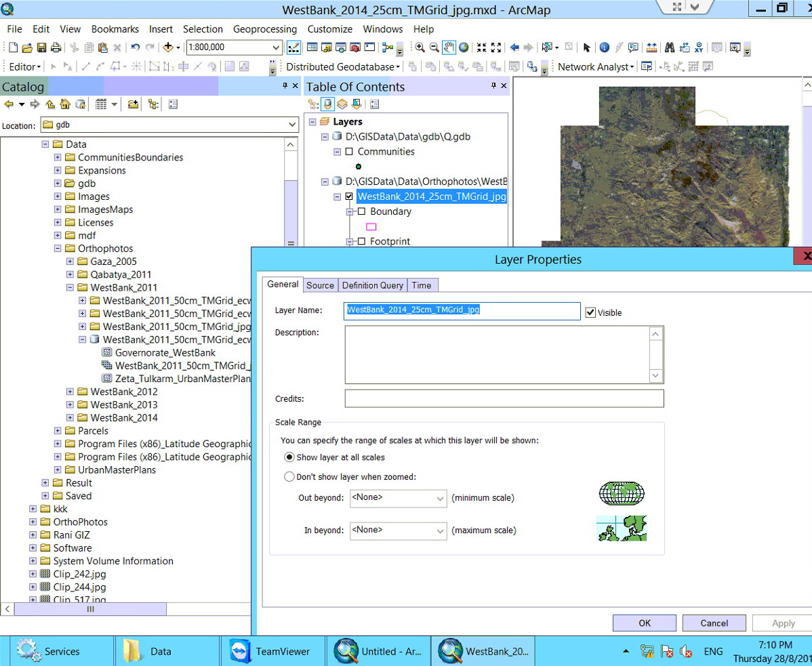The width and height of the screenshot is (812, 666).
Task: Print the map
Action: coord(56,47)
